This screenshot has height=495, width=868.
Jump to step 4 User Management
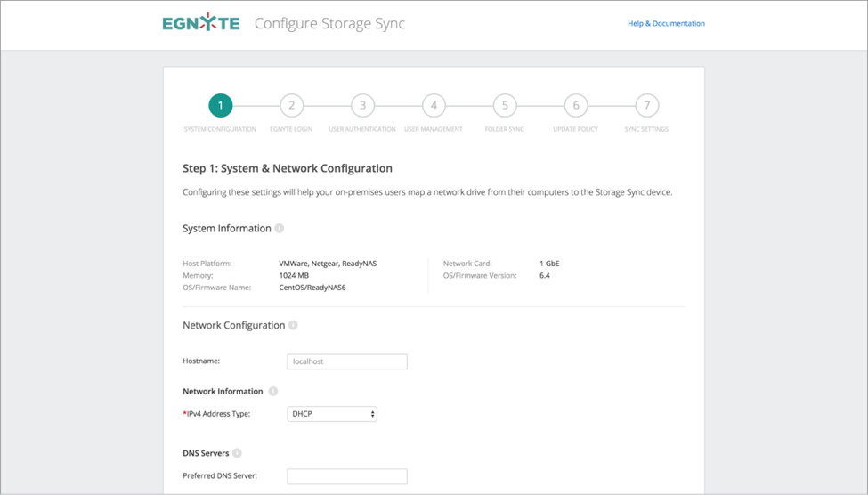434,106
